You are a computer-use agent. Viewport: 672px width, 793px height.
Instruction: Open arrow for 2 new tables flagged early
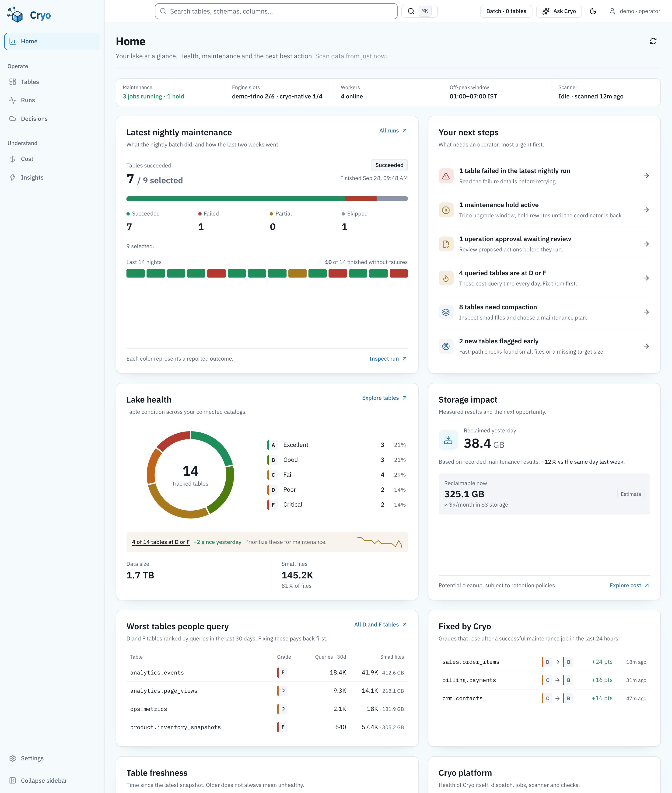[x=646, y=346]
